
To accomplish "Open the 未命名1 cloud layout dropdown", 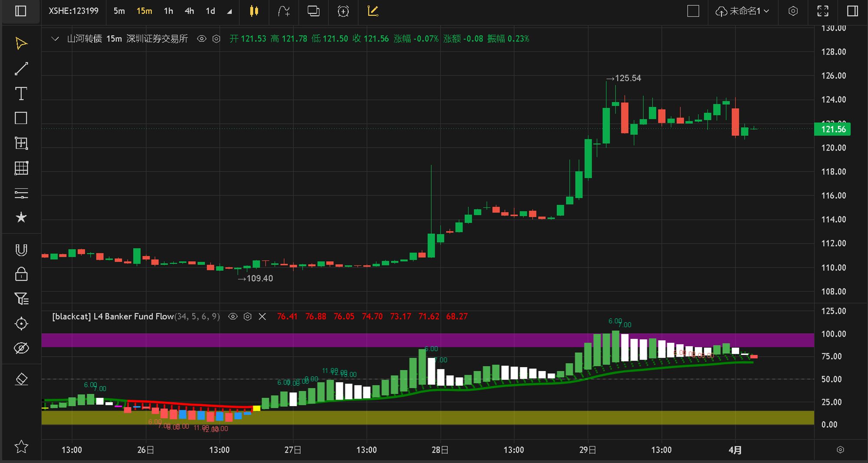I will click(743, 11).
